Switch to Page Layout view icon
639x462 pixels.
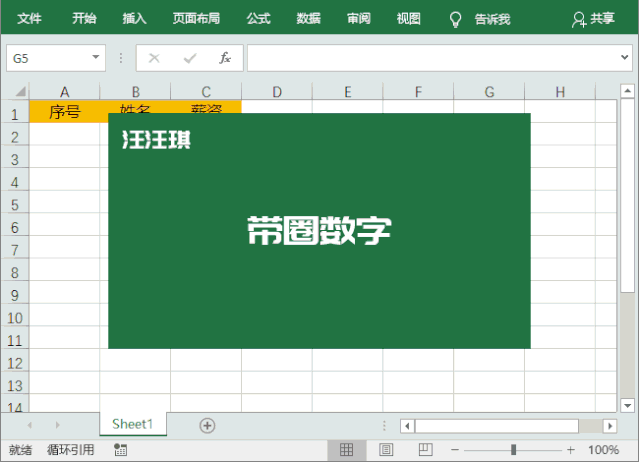point(386,450)
